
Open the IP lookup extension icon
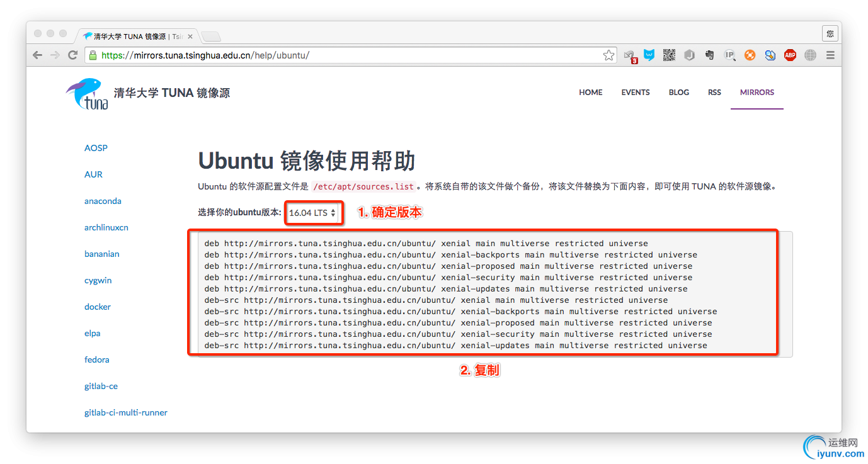coord(729,55)
